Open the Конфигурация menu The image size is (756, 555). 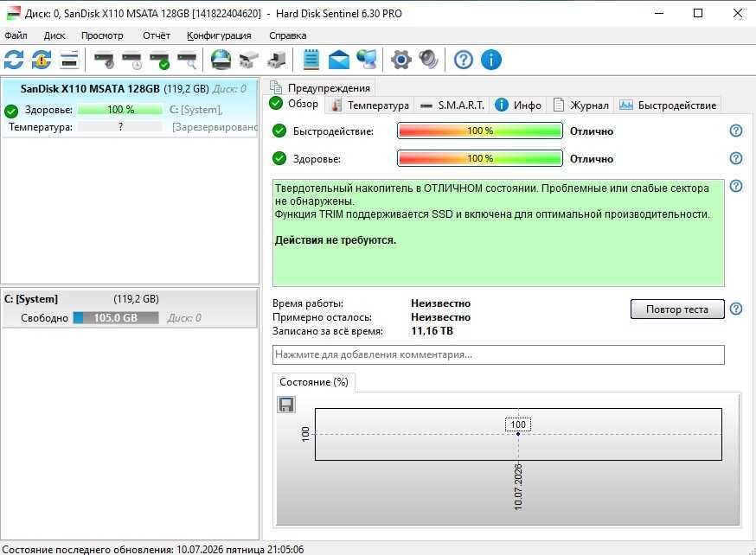point(219,35)
